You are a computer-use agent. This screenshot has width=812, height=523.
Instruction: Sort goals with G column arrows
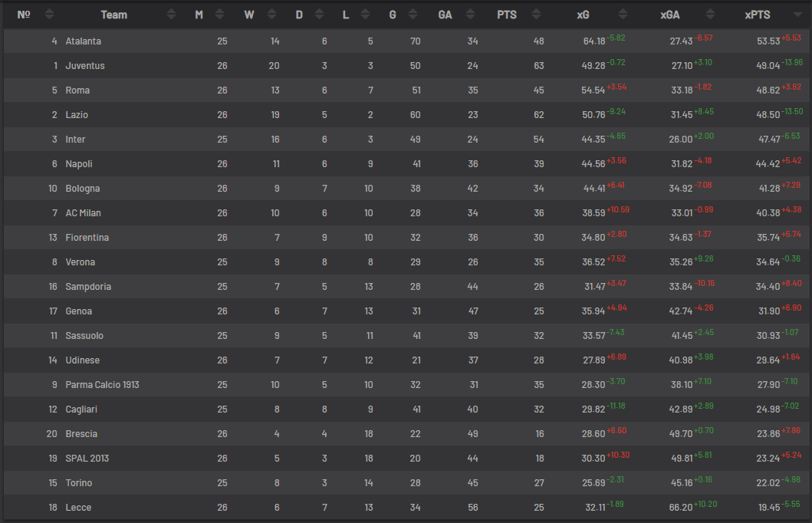[x=413, y=15]
